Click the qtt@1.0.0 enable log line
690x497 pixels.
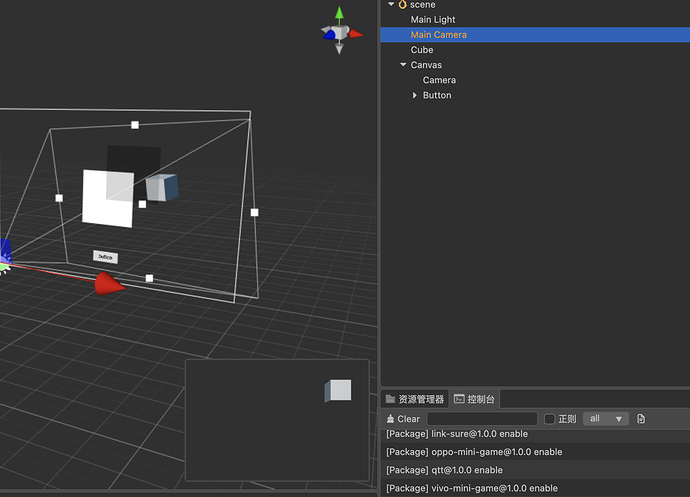tap(444, 470)
